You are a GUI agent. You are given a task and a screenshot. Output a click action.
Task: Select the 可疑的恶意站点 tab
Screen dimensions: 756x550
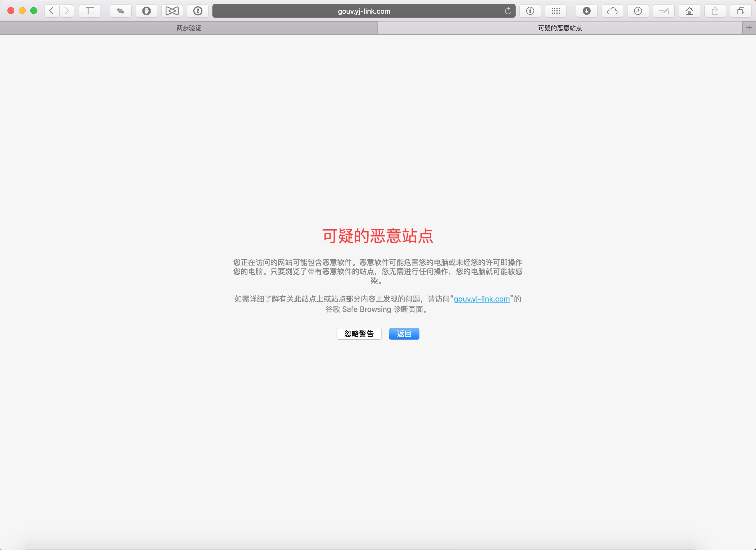coord(560,28)
